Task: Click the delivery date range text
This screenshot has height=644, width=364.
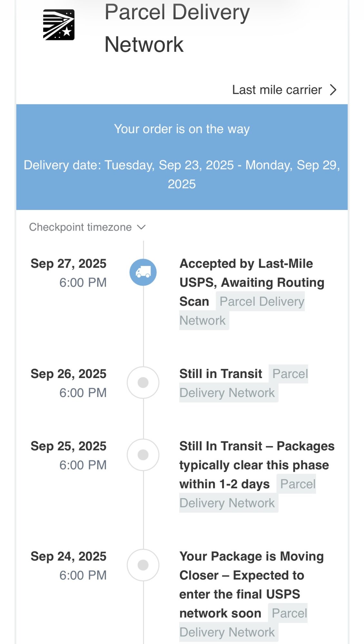Action: 182,175
